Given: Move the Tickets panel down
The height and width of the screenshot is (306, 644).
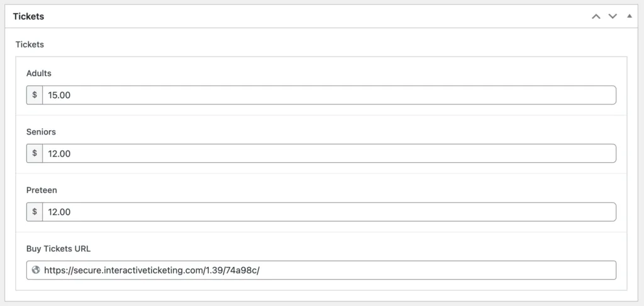Looking at the screenshot, I should click(x=613, y=16).
